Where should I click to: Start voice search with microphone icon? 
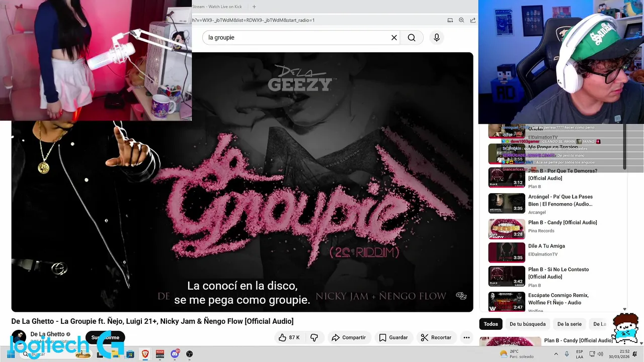tap(437, 38)
